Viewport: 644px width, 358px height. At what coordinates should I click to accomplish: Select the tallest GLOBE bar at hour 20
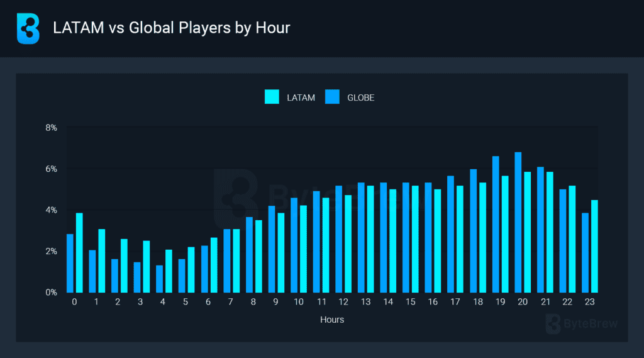coord(518,222)
